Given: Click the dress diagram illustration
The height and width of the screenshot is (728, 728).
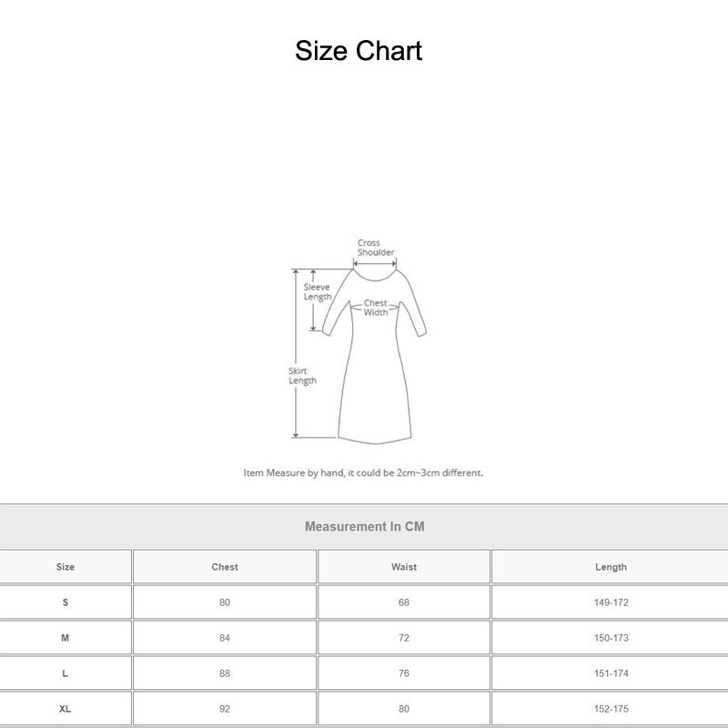Looking at the screenshot, I should tap(373, 355).
